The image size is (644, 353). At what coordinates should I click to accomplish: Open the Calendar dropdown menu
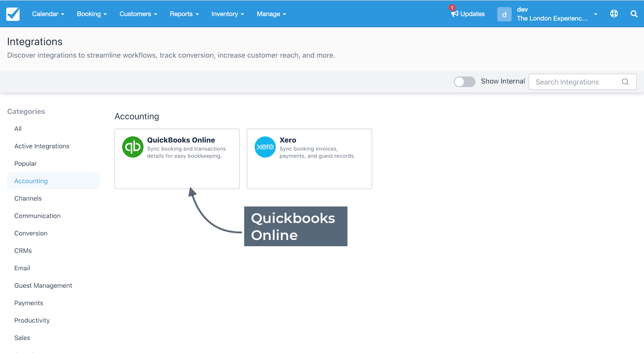48,14
